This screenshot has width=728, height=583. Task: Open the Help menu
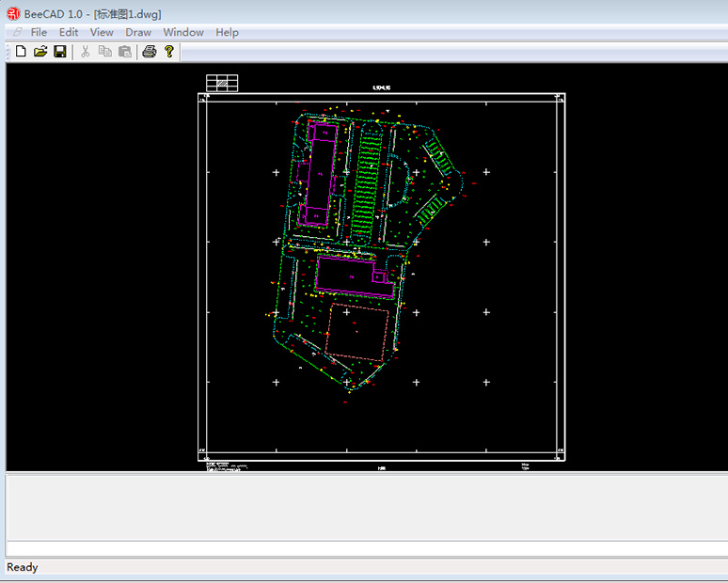227,32
